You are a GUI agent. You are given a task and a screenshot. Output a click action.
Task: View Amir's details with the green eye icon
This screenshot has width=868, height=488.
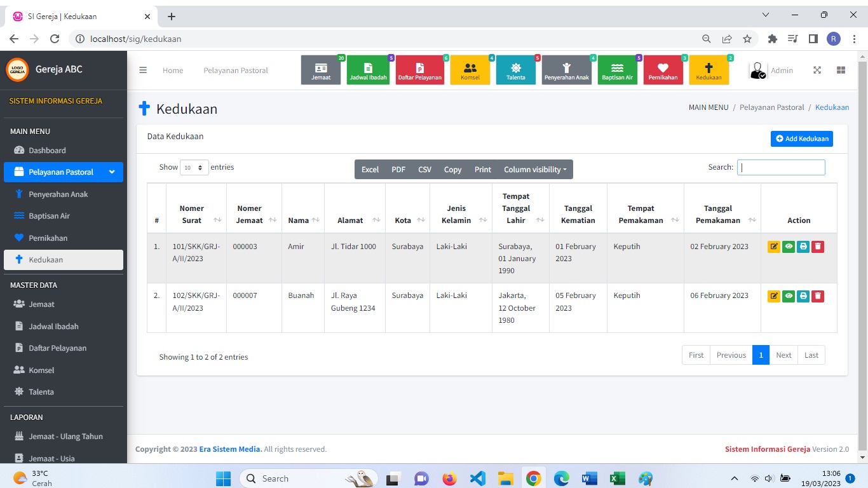coord(789,247)
